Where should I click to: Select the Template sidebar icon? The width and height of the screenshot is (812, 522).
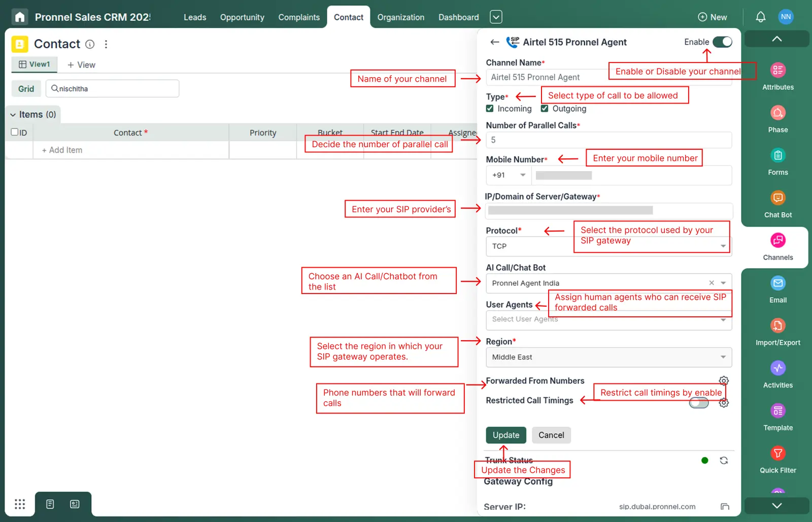(x=777, y=416)
